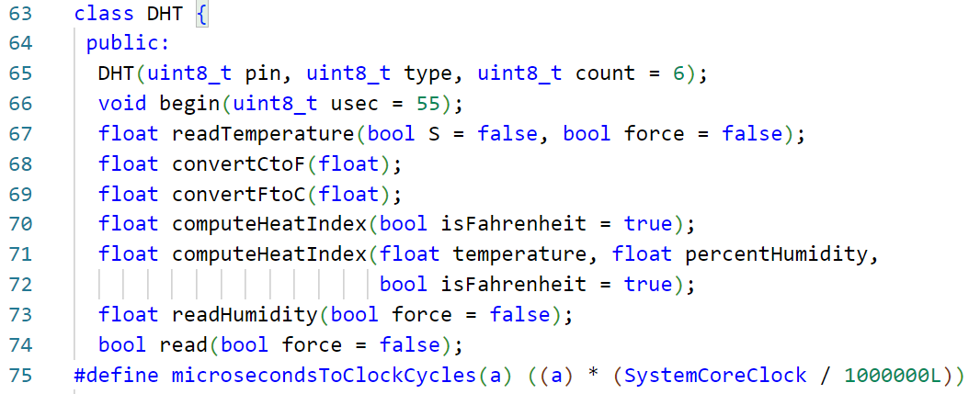Click the #define keyword on line 75
Viewport: 980px width, 394px height.
tap(116, 376)
